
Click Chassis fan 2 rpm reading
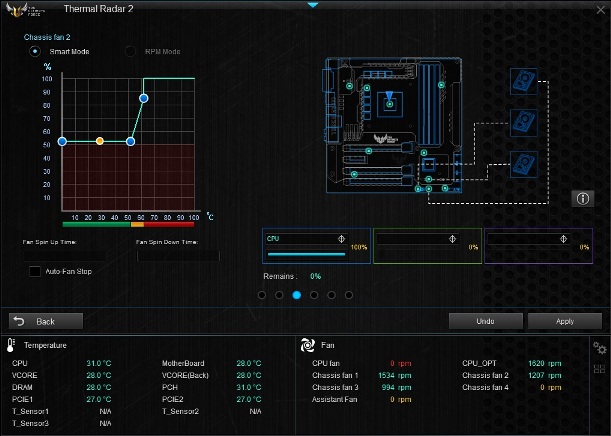[x=545, y=375]
